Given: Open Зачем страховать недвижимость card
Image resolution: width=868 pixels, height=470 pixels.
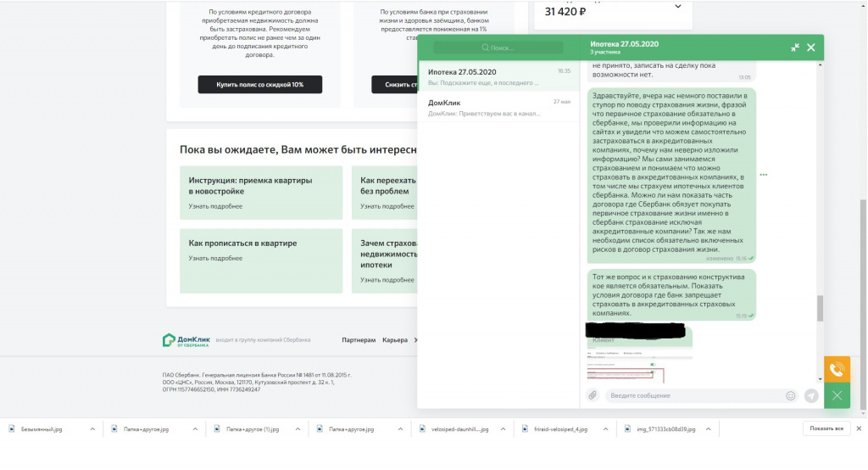Looking at the screenshot, I should click(x=385, y=260).
